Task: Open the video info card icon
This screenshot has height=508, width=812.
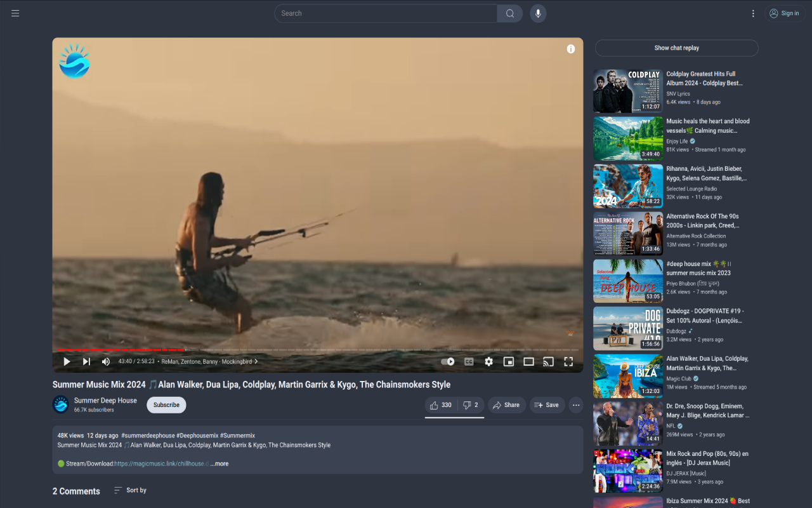Action: coord(571,49)
